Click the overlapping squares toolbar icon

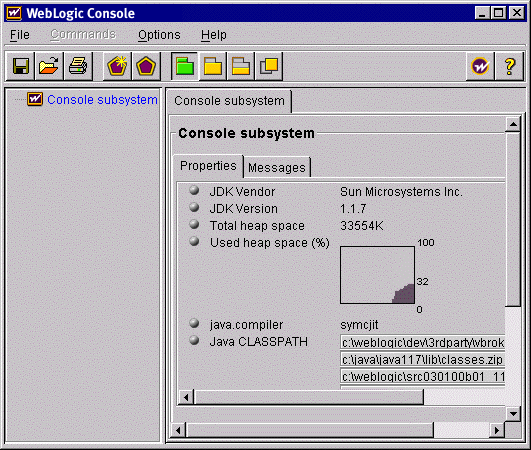click(269, 66)
